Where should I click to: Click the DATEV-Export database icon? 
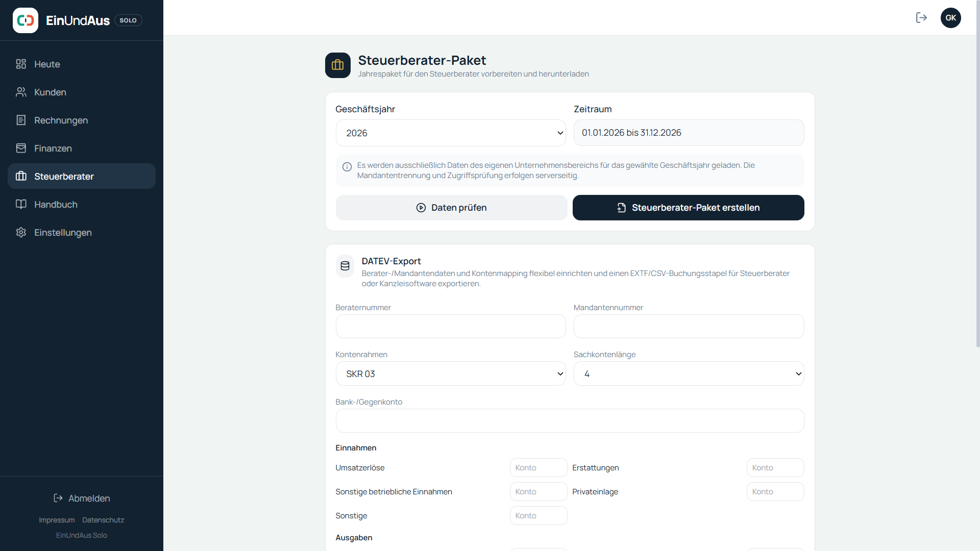(345, 266)
